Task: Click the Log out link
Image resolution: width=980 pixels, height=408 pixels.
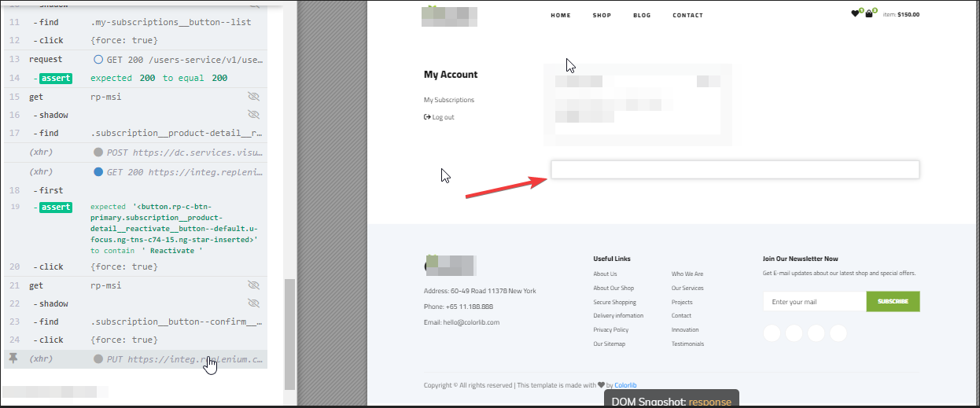Action: point(444,117)
